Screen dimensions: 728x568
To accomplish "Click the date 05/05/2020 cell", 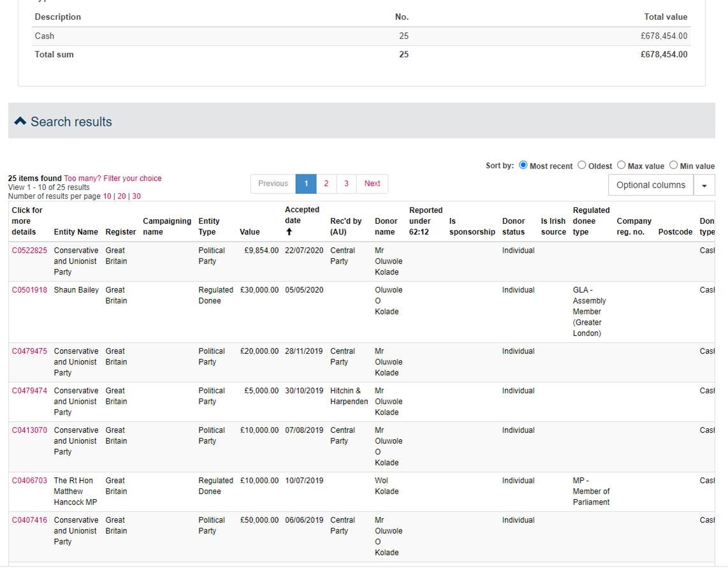I will (304, 290).
